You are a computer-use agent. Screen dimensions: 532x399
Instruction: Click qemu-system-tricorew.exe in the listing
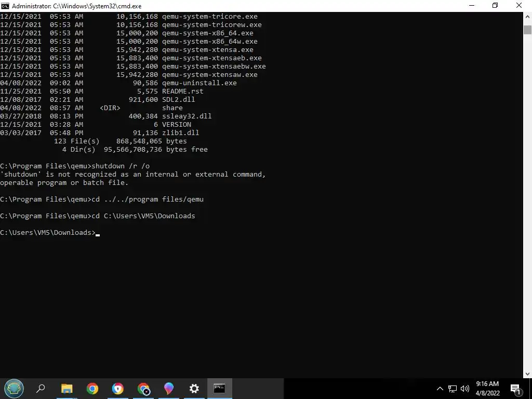coord(212,25)
